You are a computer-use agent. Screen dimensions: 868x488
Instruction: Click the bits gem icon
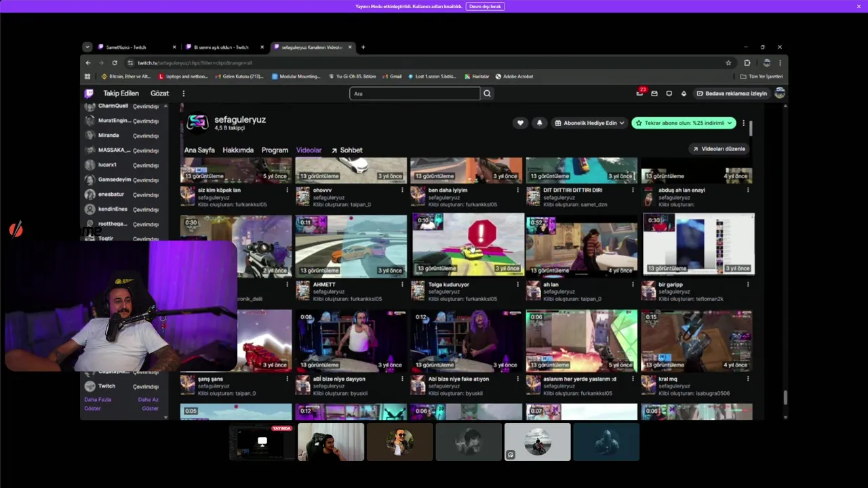tap(684, 94)
